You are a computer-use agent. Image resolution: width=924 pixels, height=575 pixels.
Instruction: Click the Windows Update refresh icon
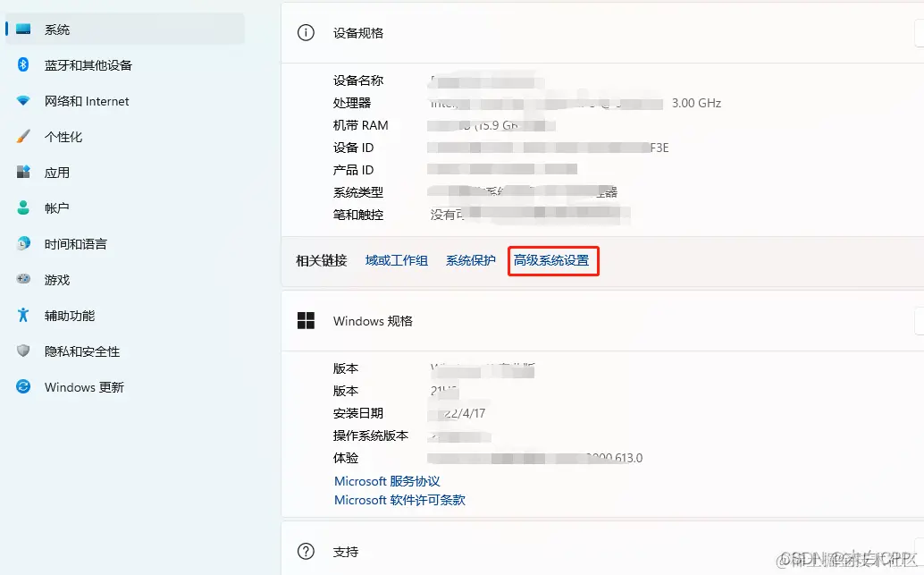click(x=23, y=387)
